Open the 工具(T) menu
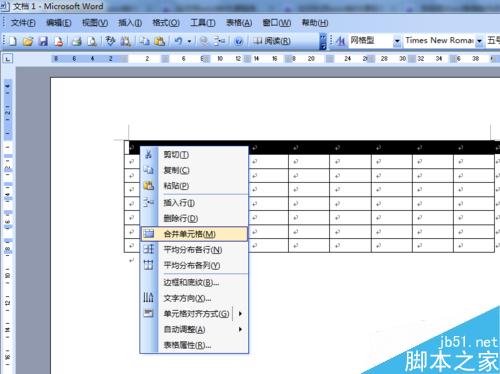 point(203,23)
